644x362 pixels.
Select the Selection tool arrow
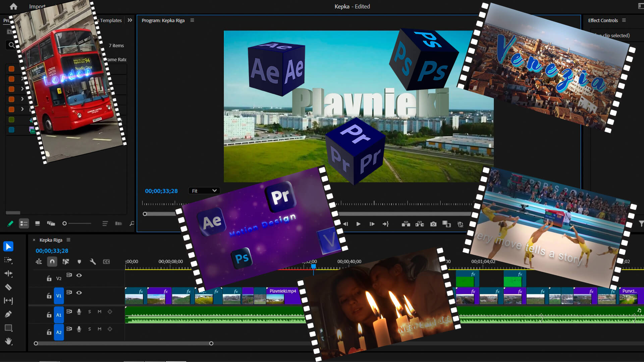(x=8, y=246)
